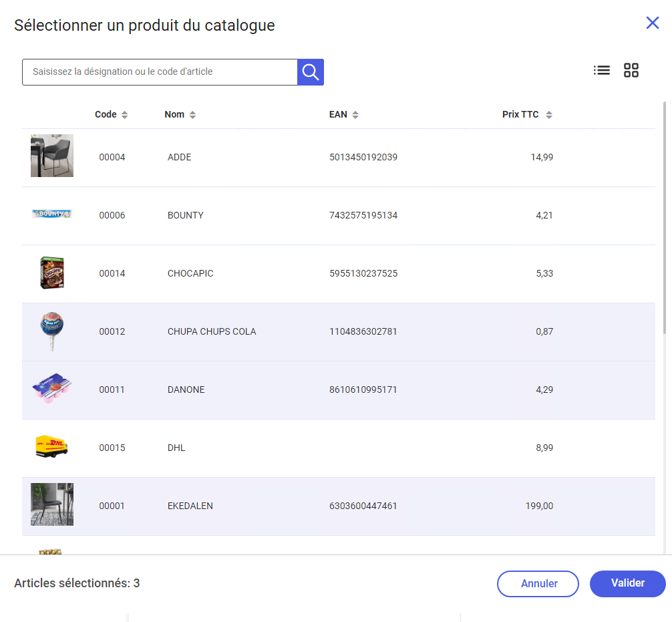
Task: Click the EKEDALEN chair thumbnail
Action: 52,504
